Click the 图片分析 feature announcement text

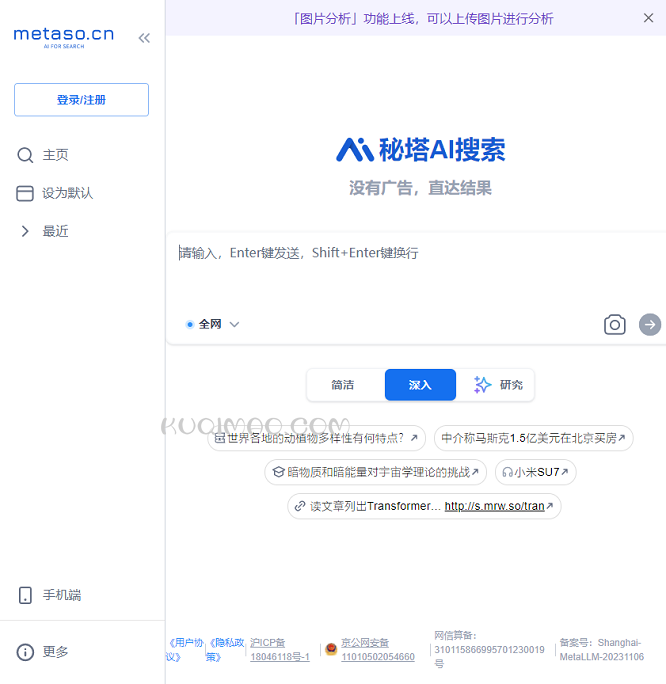[x=422, y=19]
